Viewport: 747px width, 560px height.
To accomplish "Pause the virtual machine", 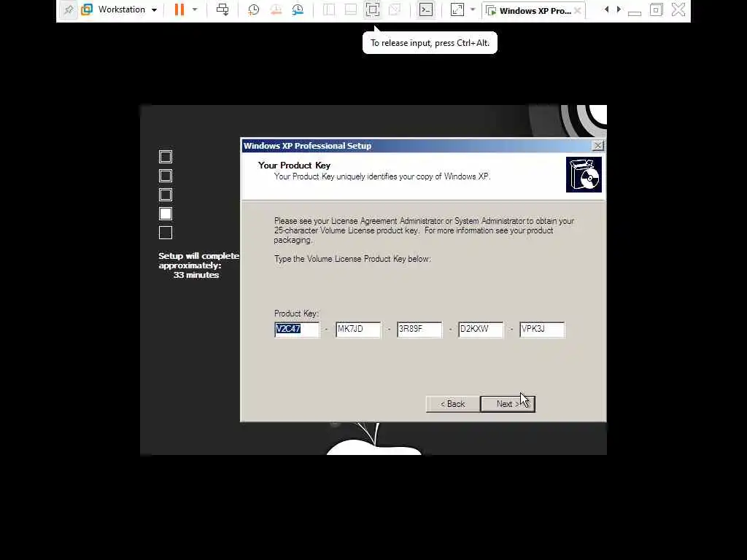I will (179, 9).
